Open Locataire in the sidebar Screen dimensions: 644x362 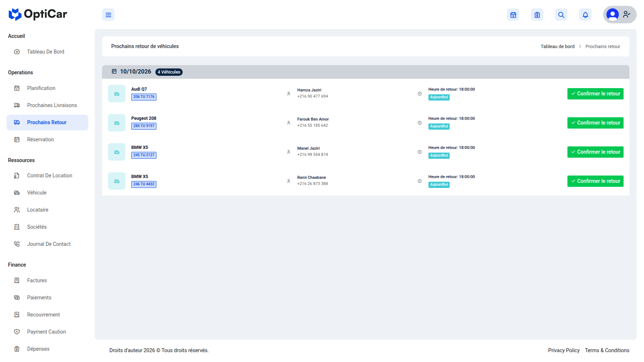(x=47, y=210)
